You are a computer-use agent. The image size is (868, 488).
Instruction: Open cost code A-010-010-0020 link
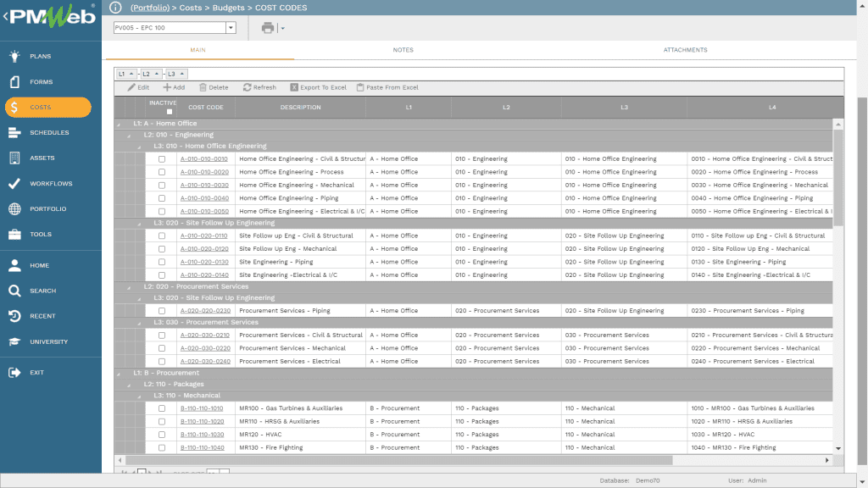(x=204, y=172)
